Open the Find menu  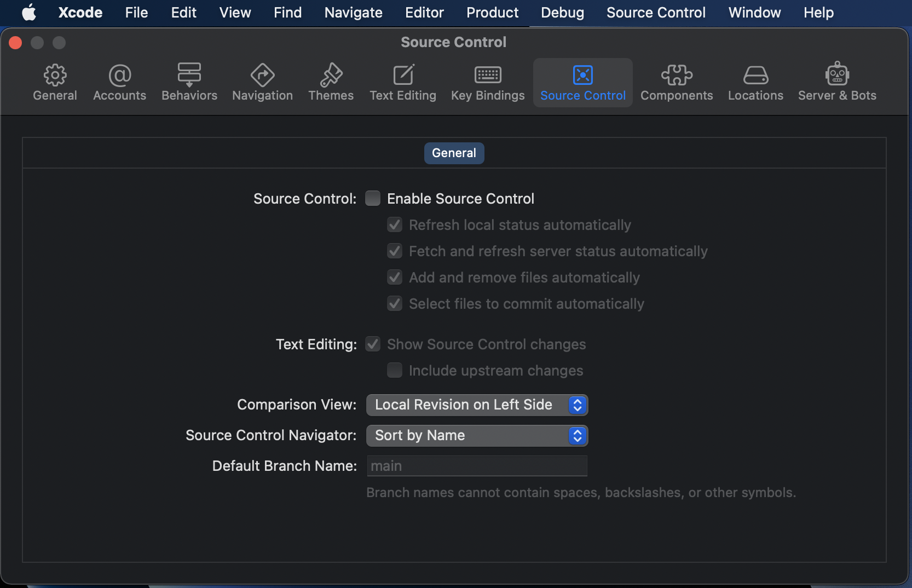tap(288, 13)
